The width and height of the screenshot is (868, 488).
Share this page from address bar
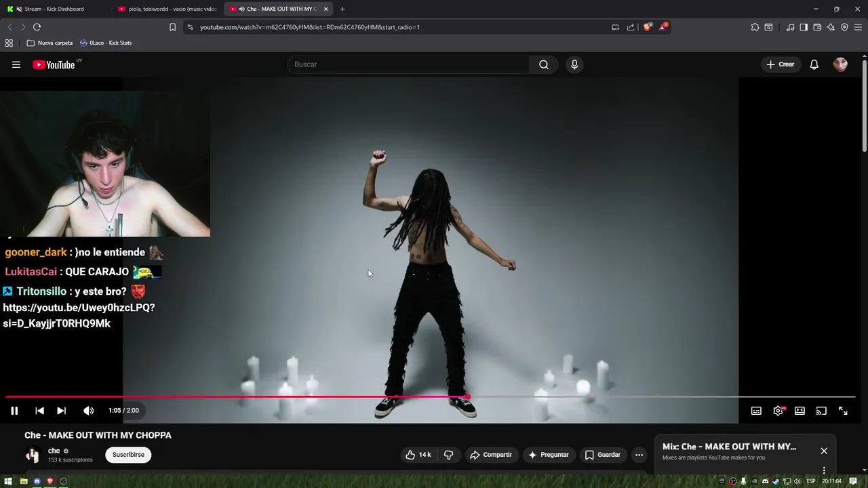click(x=631, y=27)
